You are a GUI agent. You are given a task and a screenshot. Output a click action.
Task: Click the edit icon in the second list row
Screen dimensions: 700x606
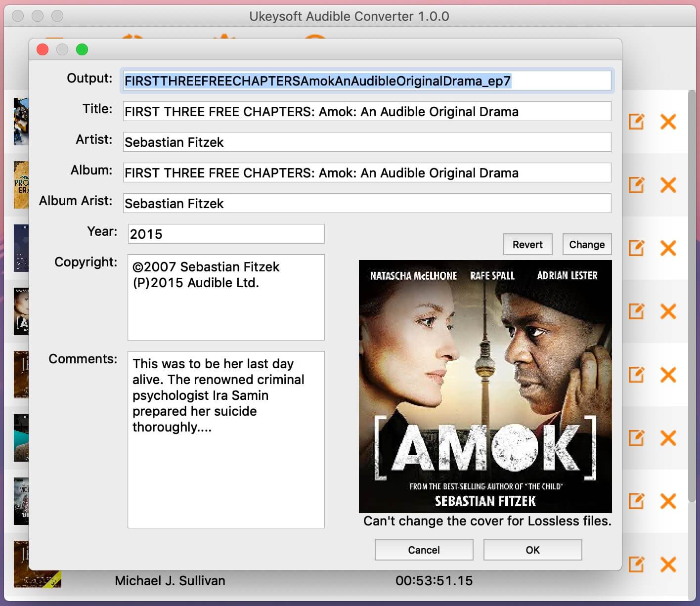click(636, 184)
